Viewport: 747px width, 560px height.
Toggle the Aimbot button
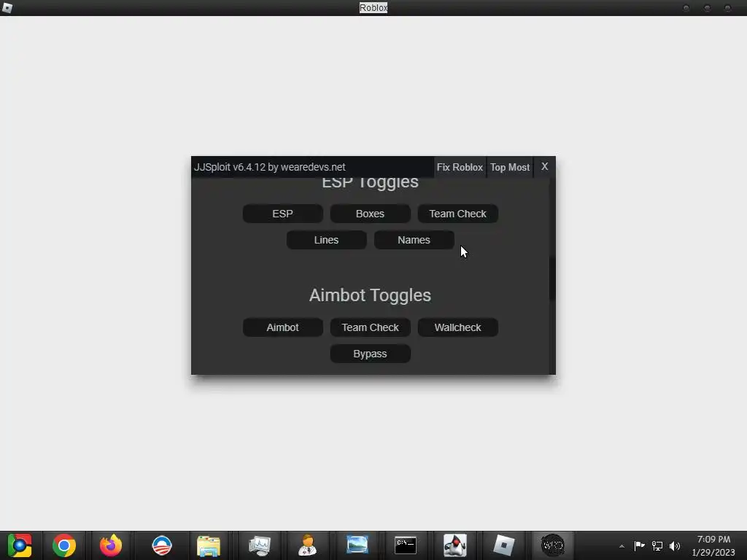[282, 327]
